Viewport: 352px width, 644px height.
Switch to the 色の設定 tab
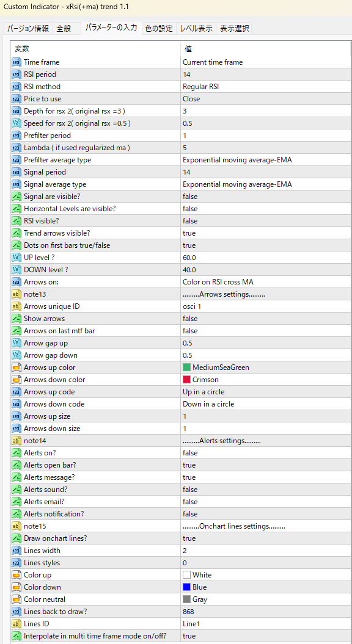click(159, 28)
